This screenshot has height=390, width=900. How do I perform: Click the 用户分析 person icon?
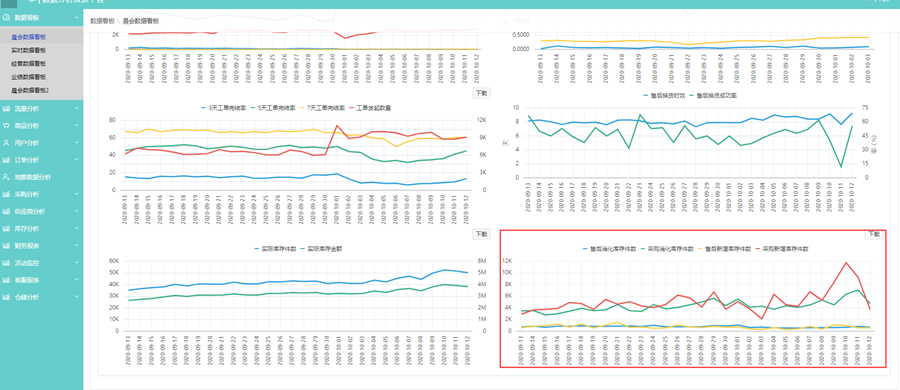tap(6, 142)
